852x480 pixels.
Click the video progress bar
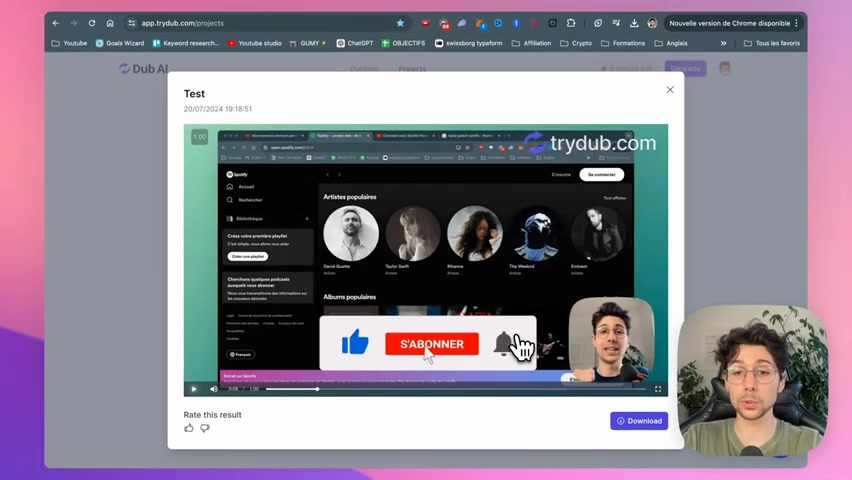(456, 389)
